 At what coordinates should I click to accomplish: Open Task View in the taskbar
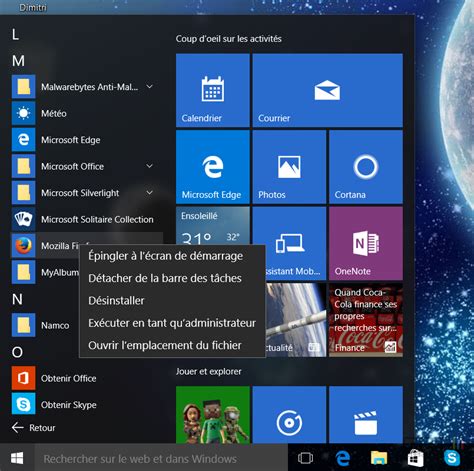pos(305,458)
